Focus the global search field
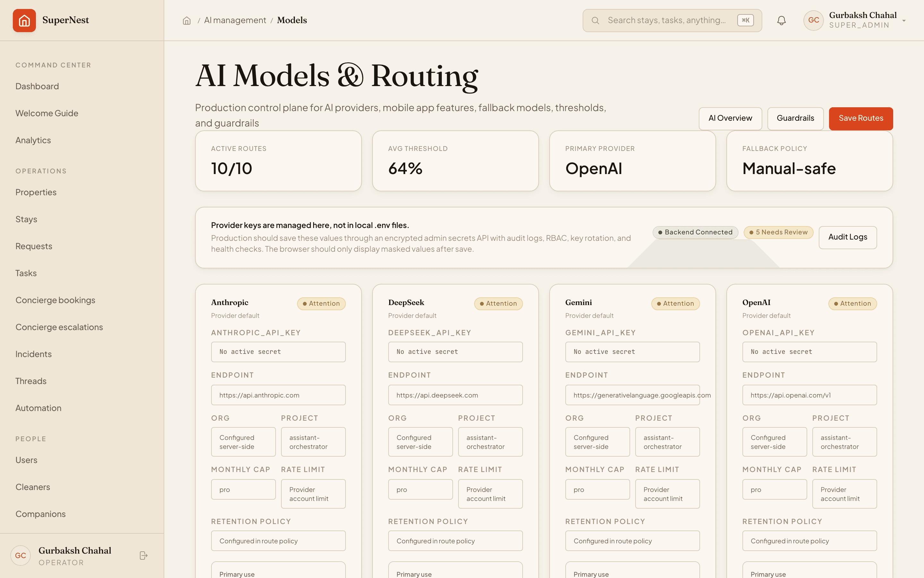The image size is (924, 578). point(672,20)
